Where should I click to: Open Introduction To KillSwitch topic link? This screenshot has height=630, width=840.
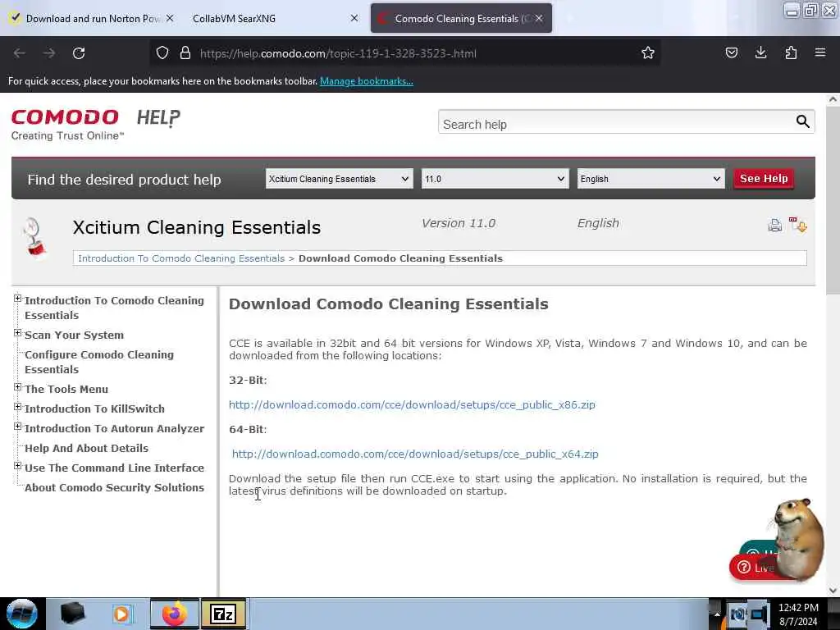95,409
